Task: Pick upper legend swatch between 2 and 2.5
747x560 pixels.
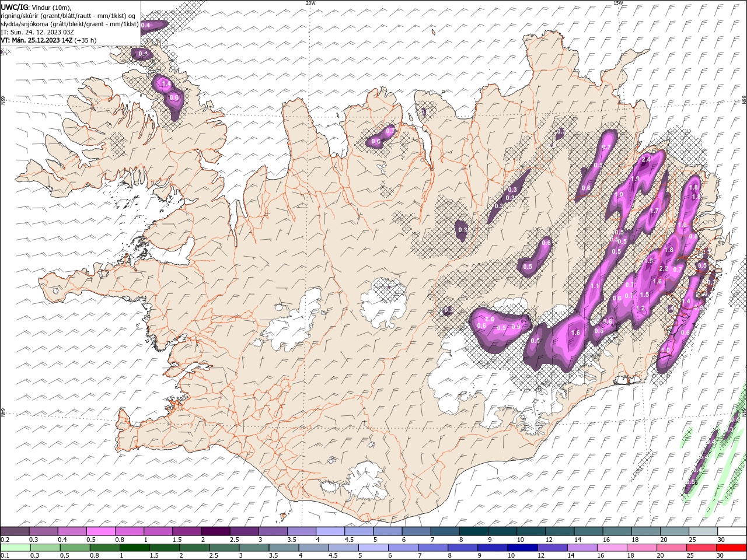Action: pyautogui.click(x=215, y=531)
